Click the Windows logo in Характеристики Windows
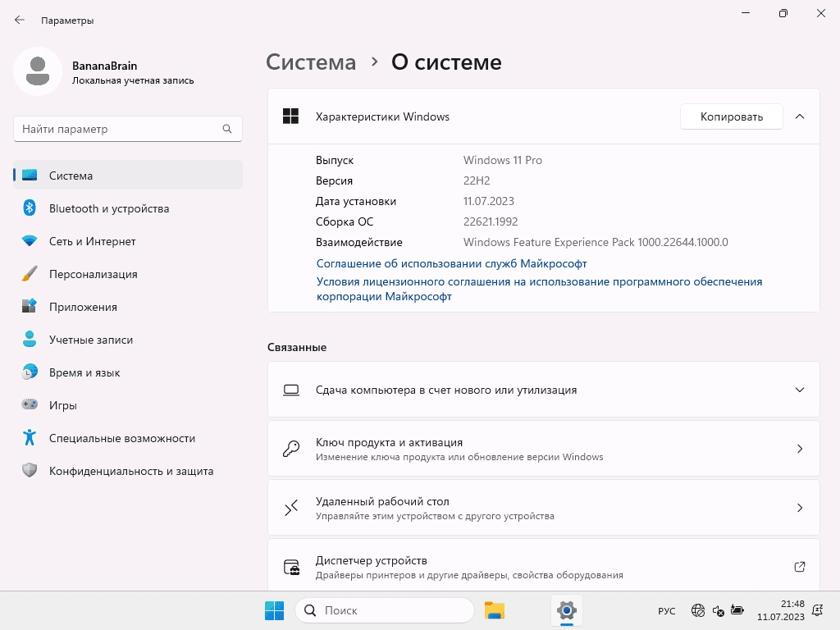 291,116
